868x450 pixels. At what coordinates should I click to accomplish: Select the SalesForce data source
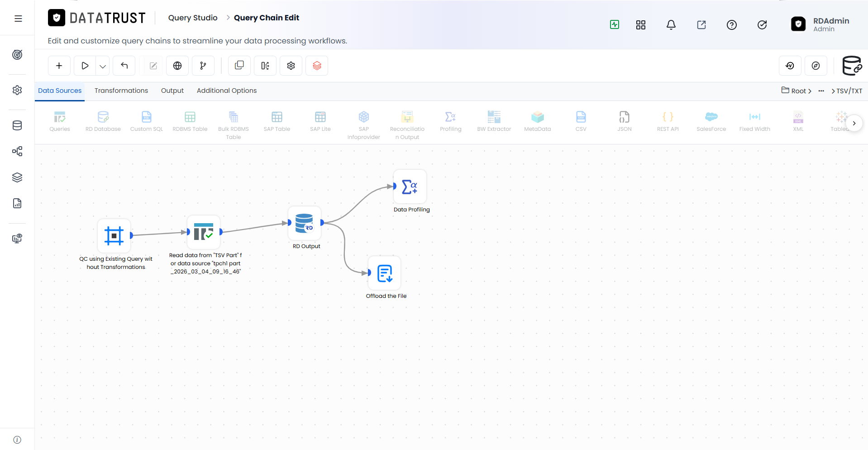pos(711,121)
